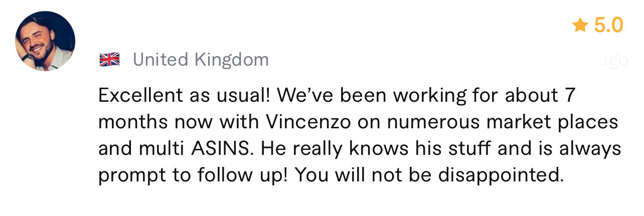Click the number 7 in the review

[568, 95]
